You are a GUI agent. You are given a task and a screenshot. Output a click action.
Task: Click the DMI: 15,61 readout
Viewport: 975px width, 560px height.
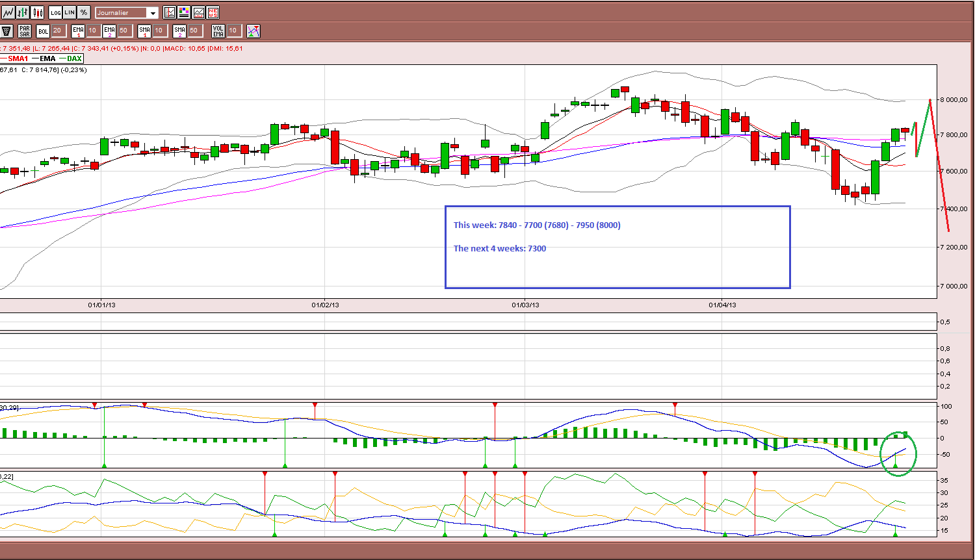pos(226,49)
